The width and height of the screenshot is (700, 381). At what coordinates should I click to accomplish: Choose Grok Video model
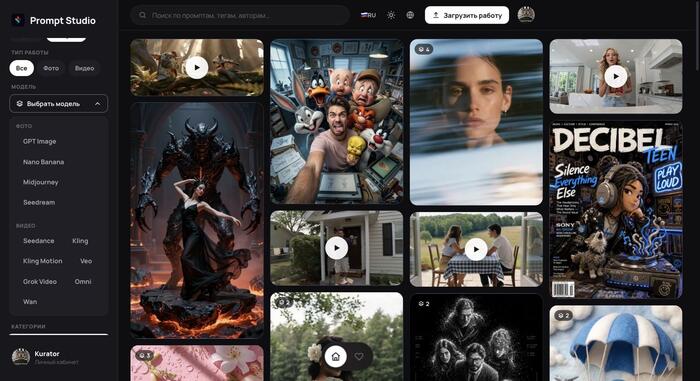(x=40, y=281)
